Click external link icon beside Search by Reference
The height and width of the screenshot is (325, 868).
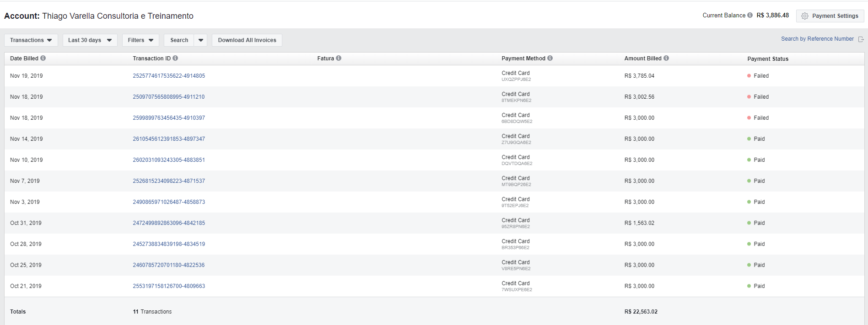tap(861, 39)
